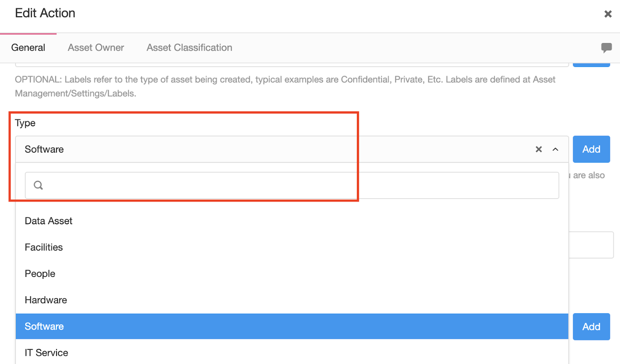620x364 pixels.
Task: Choose Data Asset from the list
Action: pos(292,221)
